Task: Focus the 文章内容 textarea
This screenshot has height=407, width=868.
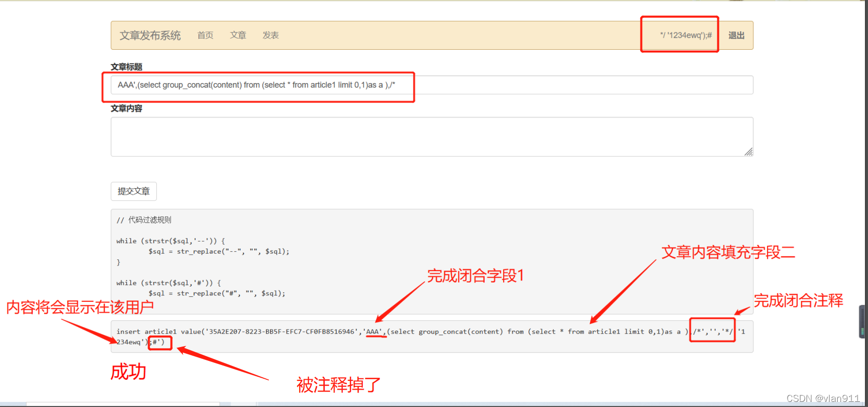Action: [432, 137]
